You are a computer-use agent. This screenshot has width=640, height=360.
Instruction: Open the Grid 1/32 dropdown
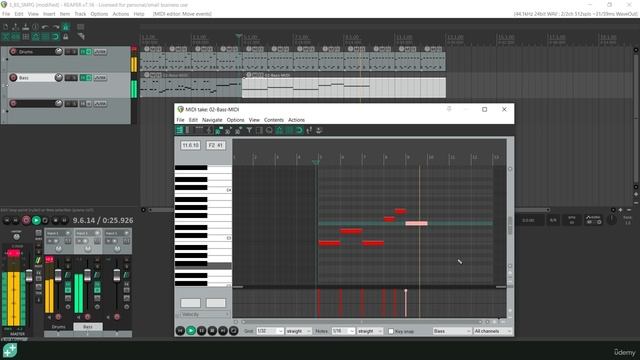pos(270,331)
